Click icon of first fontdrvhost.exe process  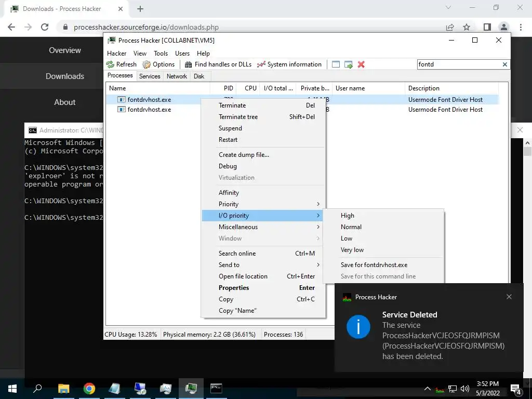(122, 99)
